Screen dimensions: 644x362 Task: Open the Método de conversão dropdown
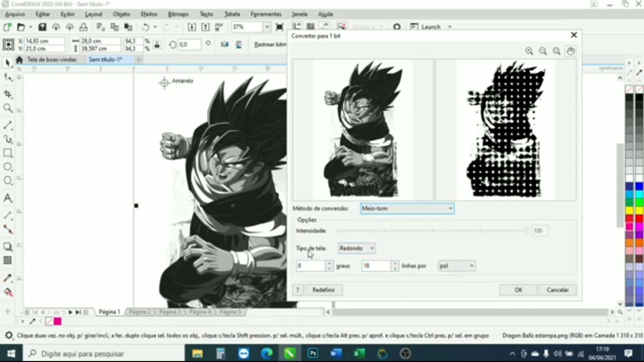(407, 208)
